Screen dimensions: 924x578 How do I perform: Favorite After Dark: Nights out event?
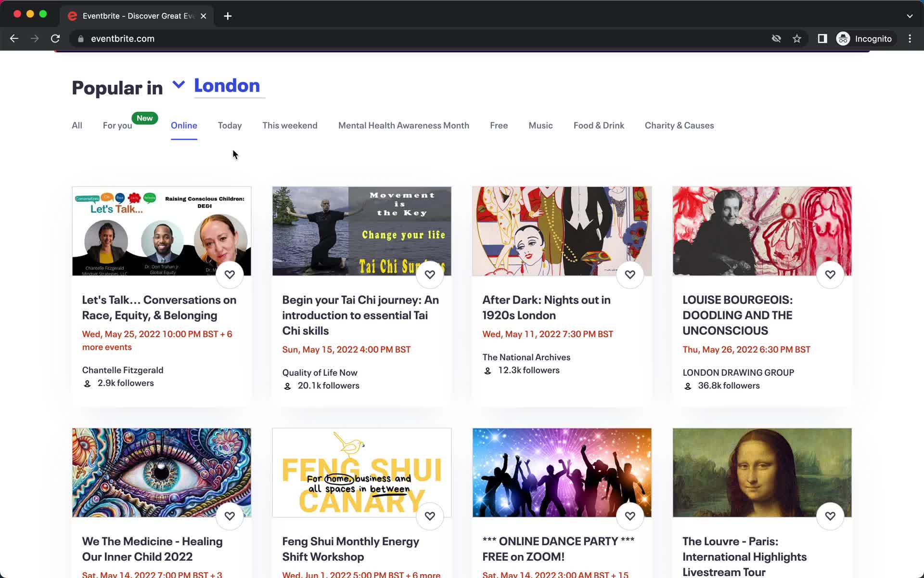pos(630,275)
